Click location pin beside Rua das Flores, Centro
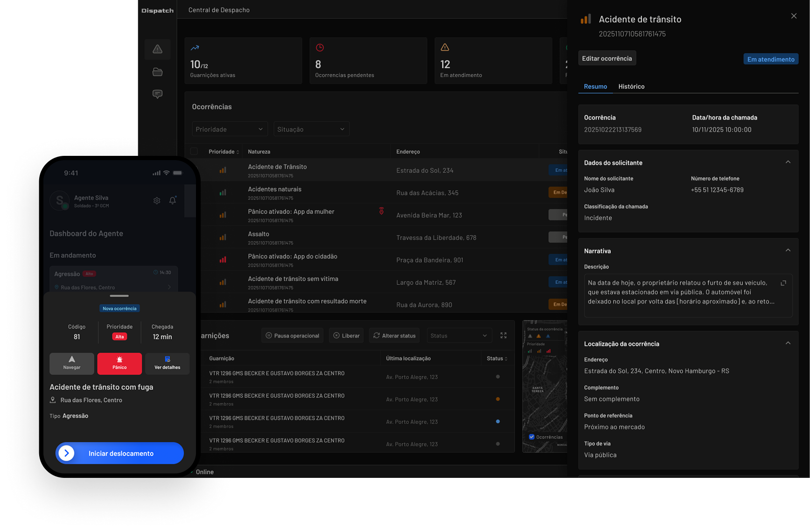This screenshot has width=810, height=532. tap(53, 400)
